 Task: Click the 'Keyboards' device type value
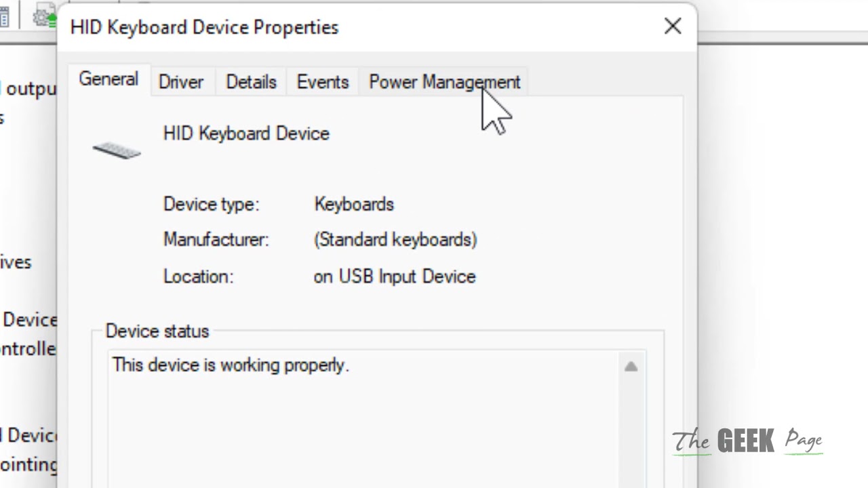(x=353, y=205)
